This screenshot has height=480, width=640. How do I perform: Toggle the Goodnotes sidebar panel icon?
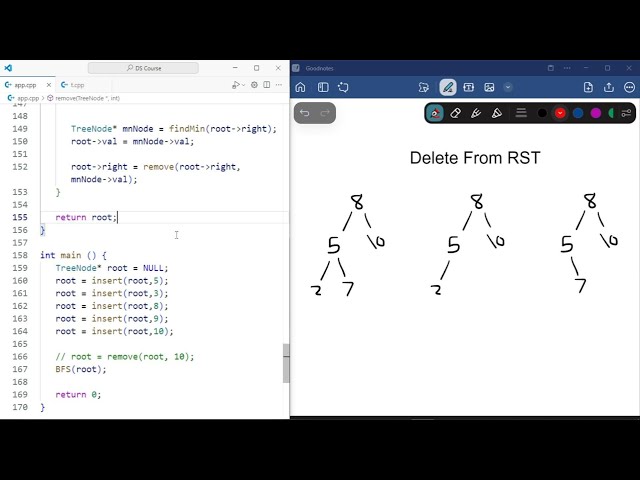pyautogui.click(x=323, y=87)
